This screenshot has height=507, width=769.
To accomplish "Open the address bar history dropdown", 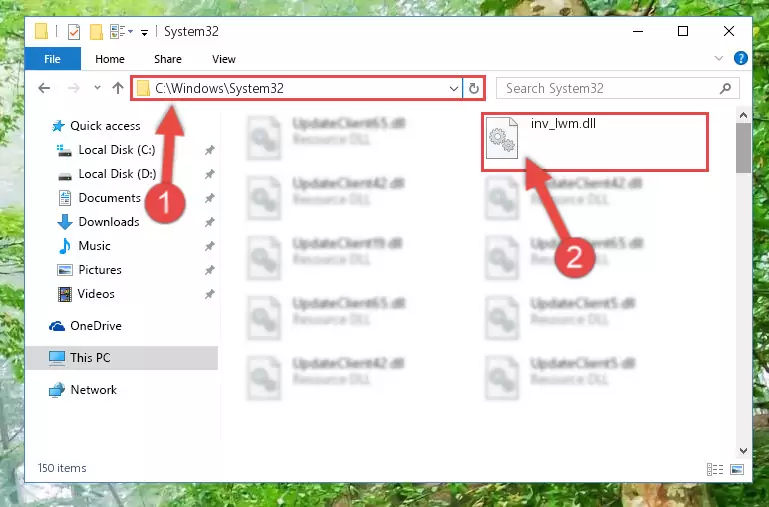I will (454, 89).
